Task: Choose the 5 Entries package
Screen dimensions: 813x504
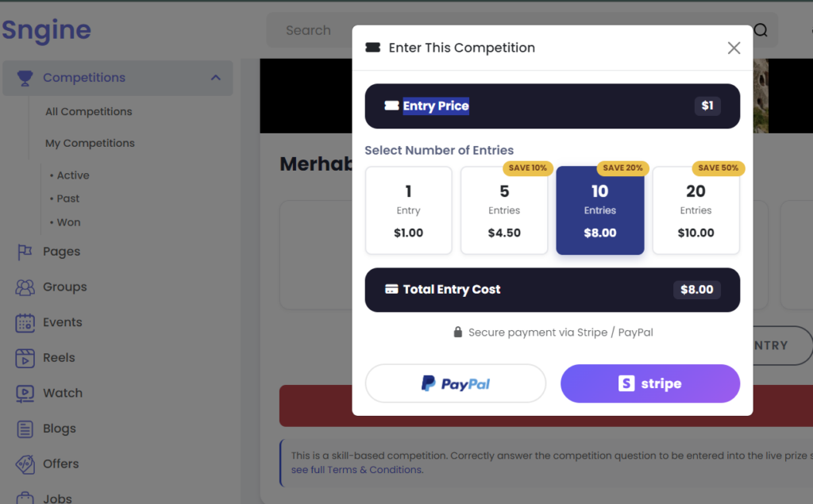Action: coord(504,210)
